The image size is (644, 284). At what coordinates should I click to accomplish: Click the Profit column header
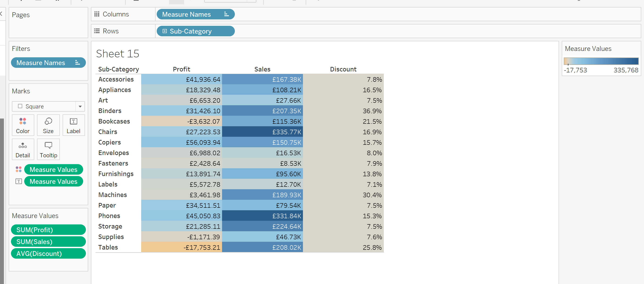tap(181, 69)
